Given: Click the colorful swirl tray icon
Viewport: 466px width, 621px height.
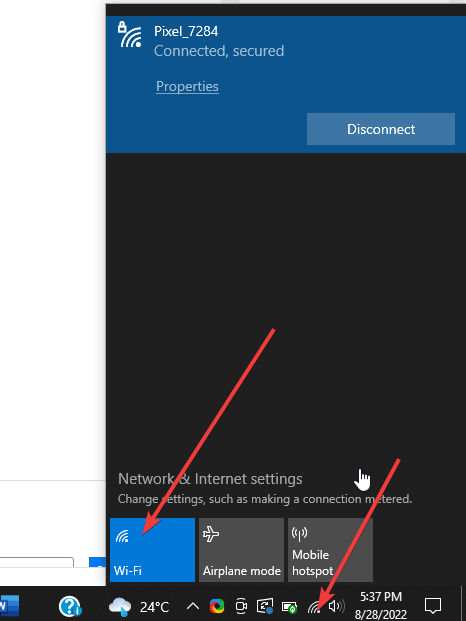Looking at the screenshot, I should [x=217, y=606].
